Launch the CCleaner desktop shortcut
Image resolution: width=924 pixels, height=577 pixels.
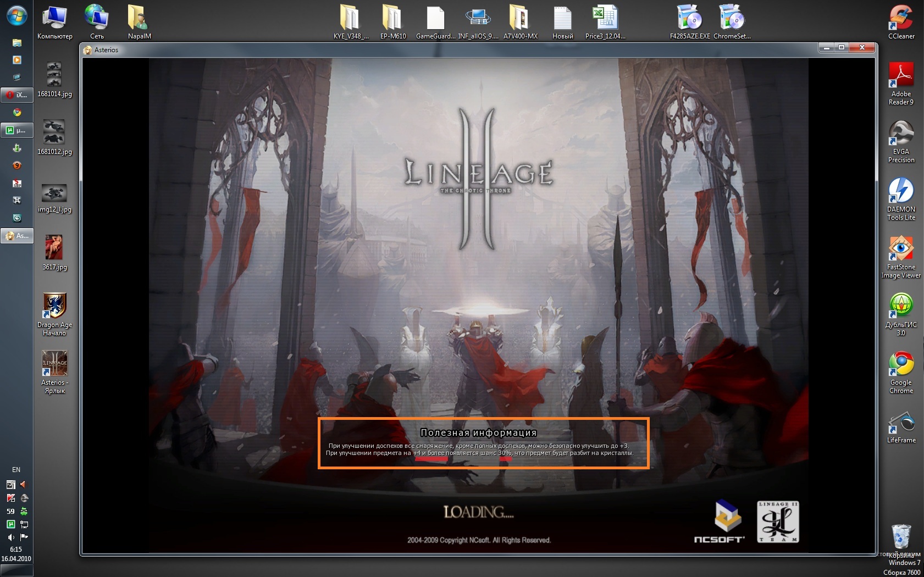(901, 23)
